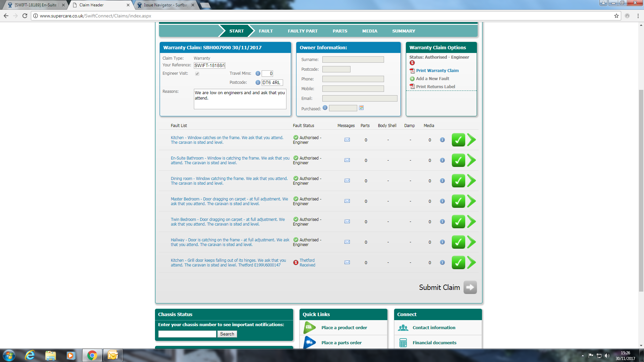The image size is (644, 362).
Task: Expand Thetford grill door fault green arrow
Action: click(471, 262)
